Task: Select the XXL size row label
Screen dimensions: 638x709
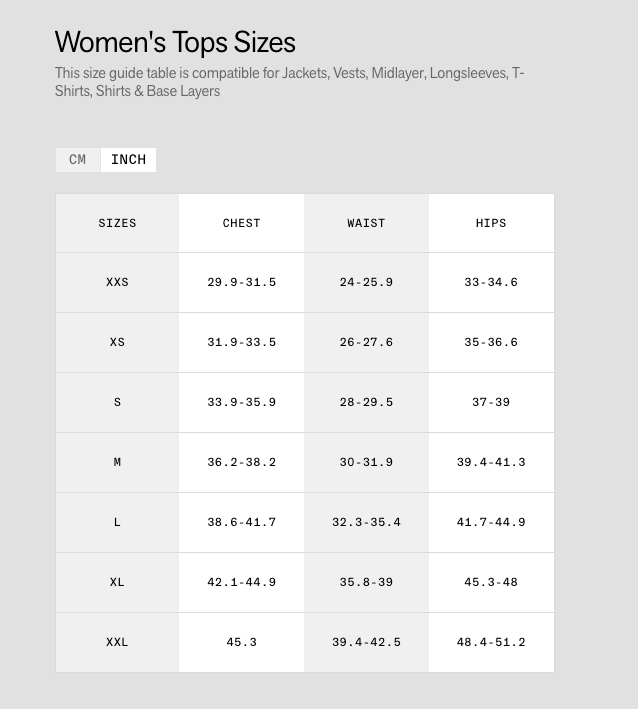Action: [x=117, y=642]
